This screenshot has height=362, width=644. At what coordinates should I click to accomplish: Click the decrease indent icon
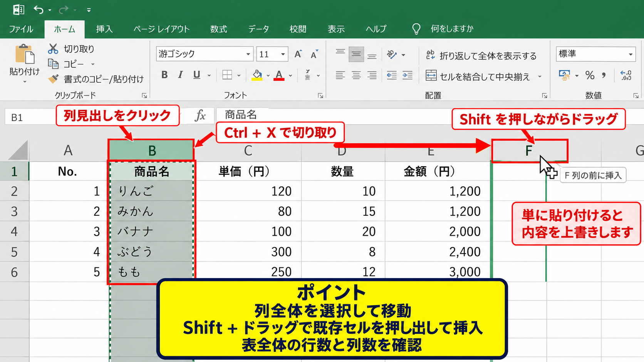[x=392, y=75]
